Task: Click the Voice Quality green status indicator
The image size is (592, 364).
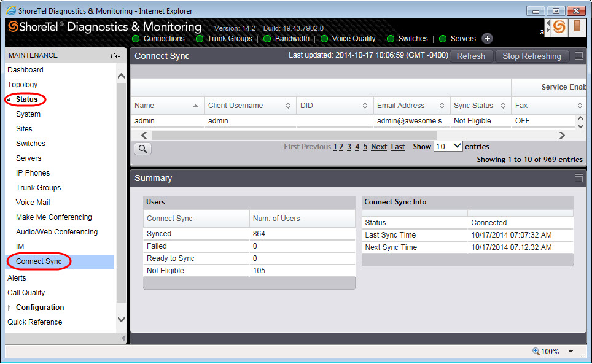Action: [x=324, y=39]
